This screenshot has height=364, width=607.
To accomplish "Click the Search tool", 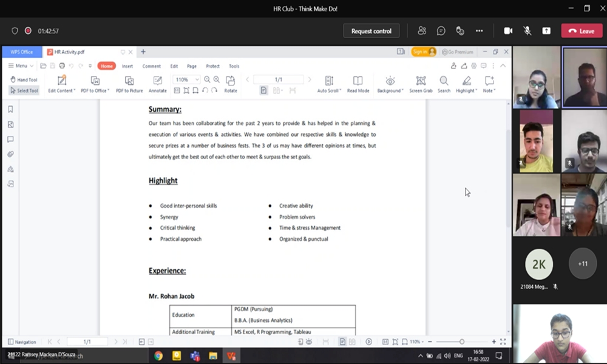I will pyautogui.click(x=444, y=84).
